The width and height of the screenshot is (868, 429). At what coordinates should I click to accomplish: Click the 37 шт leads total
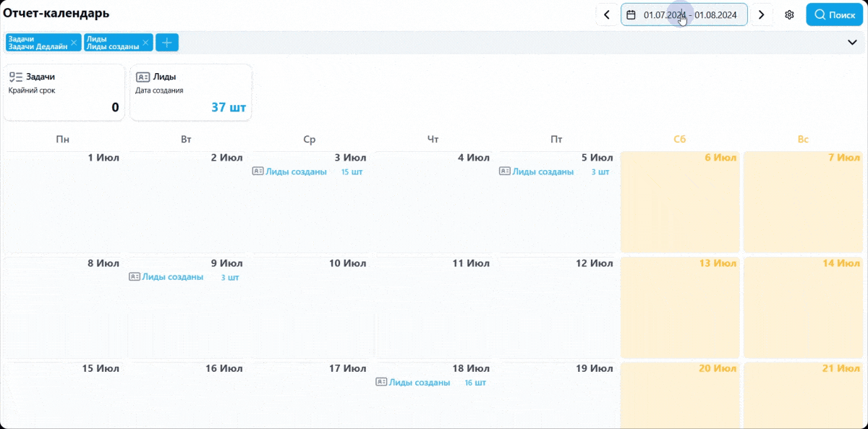click(229, 108)
